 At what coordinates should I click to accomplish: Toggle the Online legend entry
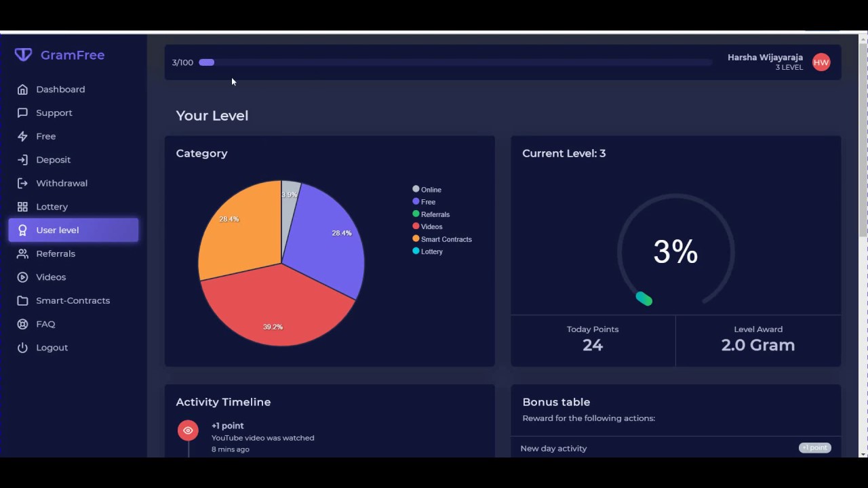click(427, 190)
